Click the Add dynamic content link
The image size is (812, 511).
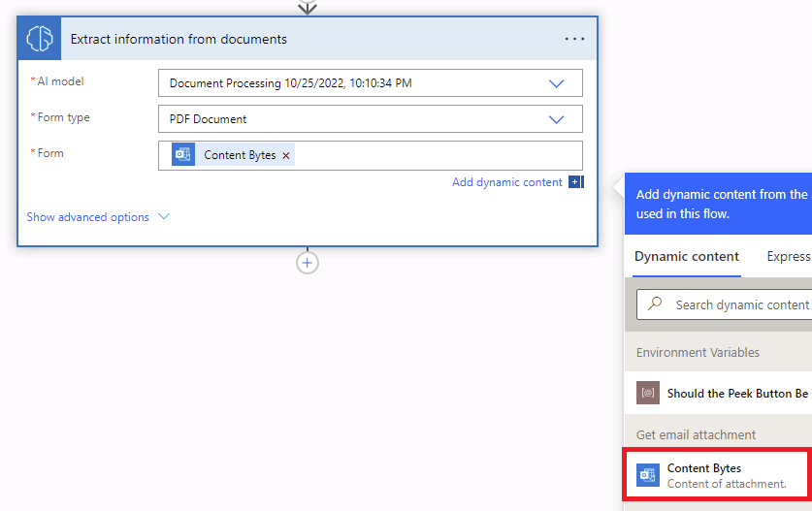(506, 182)
